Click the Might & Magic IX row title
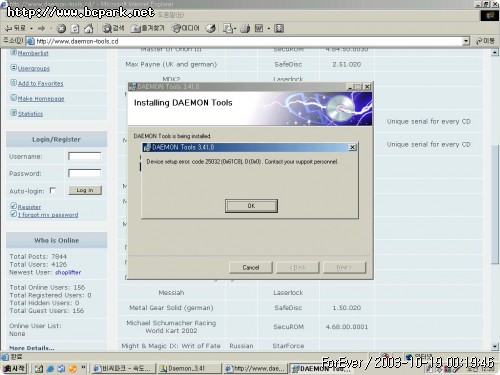 (x=171, y=346)
